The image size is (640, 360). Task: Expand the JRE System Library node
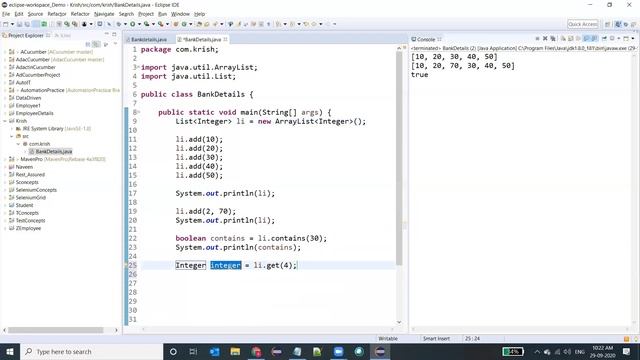pyautogui.click(x=12, y=129)
